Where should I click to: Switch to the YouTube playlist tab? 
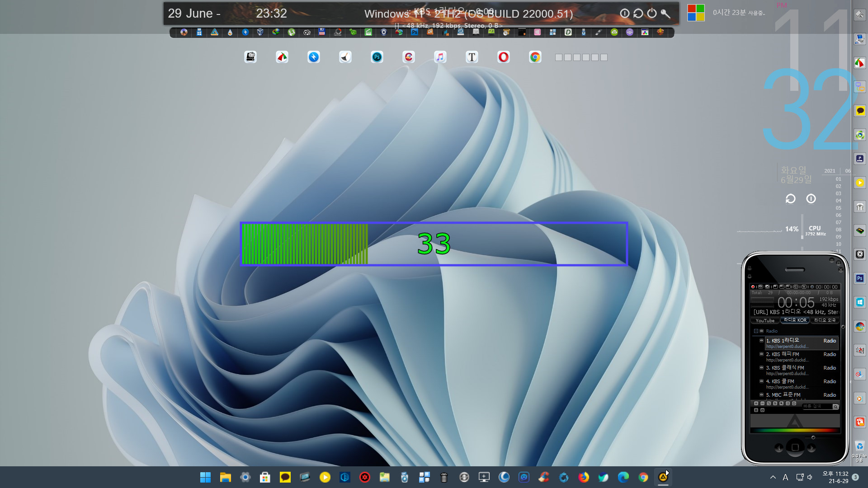[x=765, y=320]
